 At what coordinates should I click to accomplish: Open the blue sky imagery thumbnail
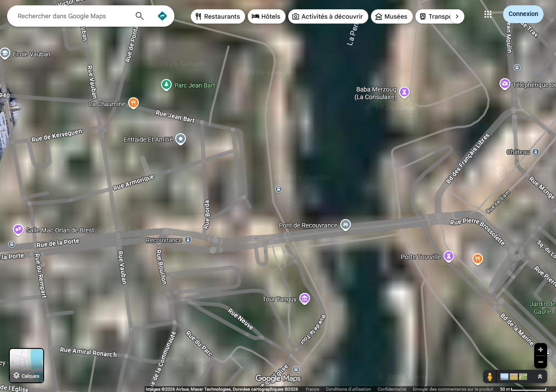tap(504, 376)
